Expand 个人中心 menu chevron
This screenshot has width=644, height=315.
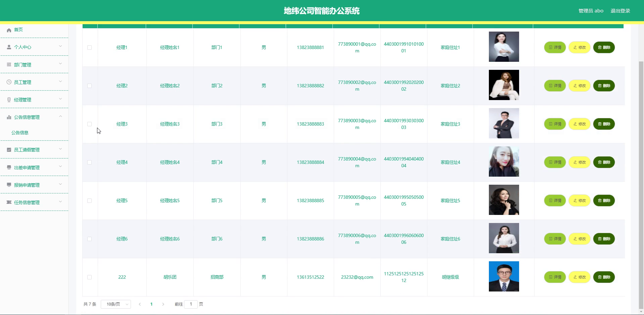[60, 46]
